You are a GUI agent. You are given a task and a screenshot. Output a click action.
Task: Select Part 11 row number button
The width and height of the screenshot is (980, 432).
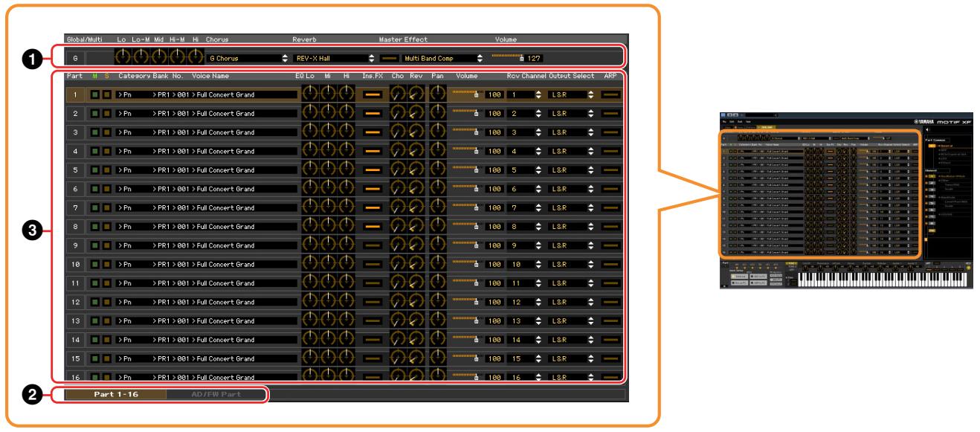(75, 283)
